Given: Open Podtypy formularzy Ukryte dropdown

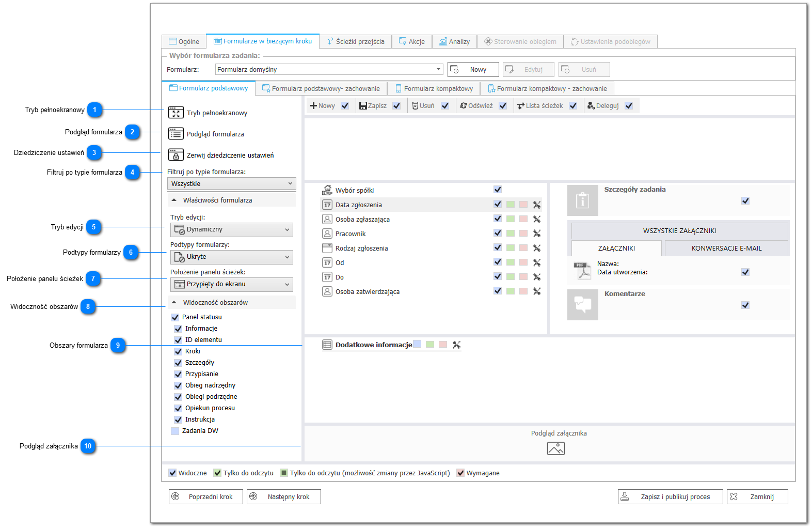Looking at the screenshot, I should click(232, 257).
